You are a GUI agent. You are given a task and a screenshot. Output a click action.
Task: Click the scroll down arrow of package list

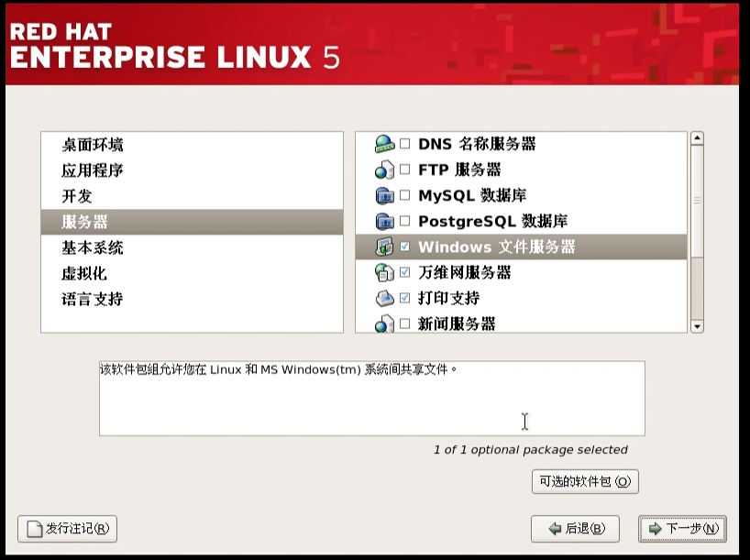[x=698, y=326]
